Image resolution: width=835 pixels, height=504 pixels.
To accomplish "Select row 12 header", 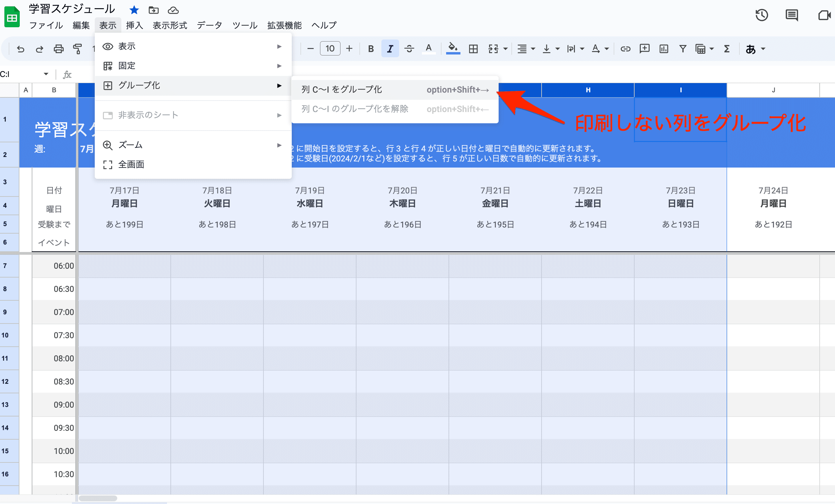I will [9, 381].
